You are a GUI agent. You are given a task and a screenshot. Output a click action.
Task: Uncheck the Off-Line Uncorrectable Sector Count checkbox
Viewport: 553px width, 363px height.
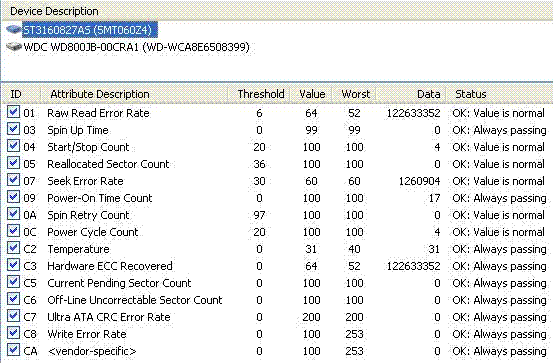click(x=13, y=299)
